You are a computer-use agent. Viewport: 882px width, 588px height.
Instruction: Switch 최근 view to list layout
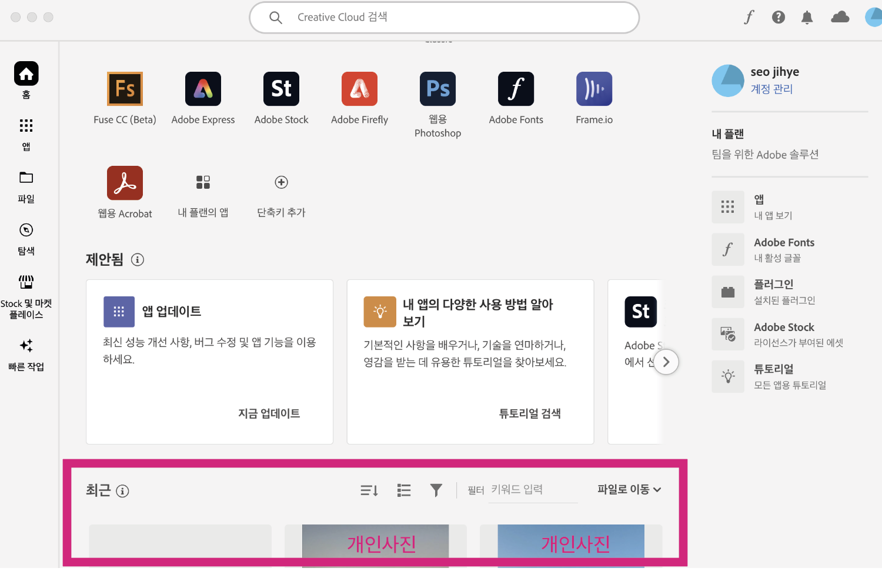point(404,489)
